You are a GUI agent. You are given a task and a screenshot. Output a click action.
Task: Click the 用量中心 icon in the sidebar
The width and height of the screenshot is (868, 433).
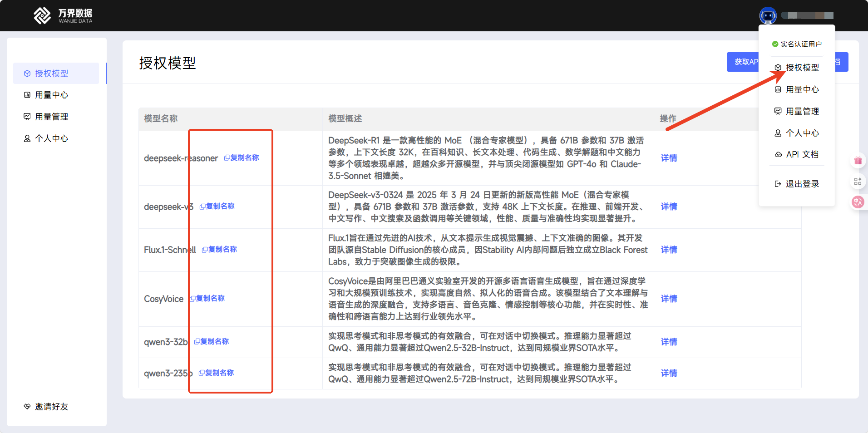(27, 95)
